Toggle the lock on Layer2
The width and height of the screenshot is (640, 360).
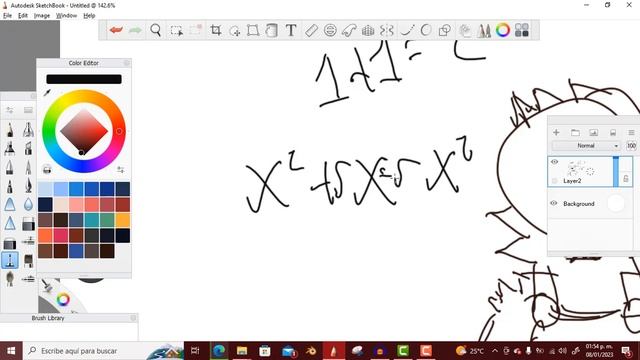click(626, 178)
